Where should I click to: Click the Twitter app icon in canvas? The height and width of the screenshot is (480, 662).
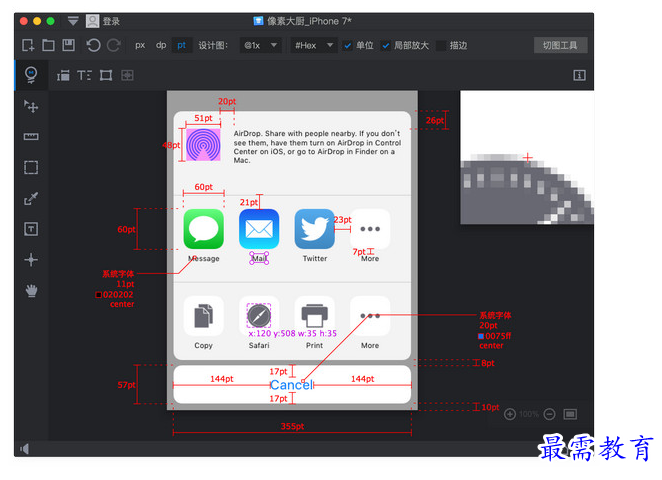(315, 229)
